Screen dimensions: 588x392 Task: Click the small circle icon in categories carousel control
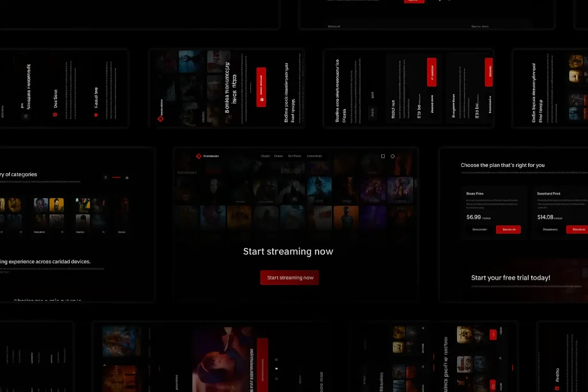tap(127, 178)
